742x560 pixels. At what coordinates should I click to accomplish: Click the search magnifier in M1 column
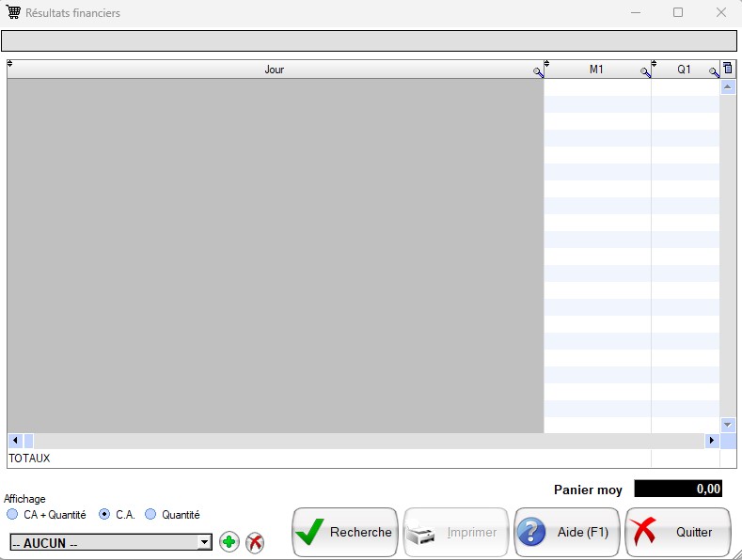click(645, 72)
